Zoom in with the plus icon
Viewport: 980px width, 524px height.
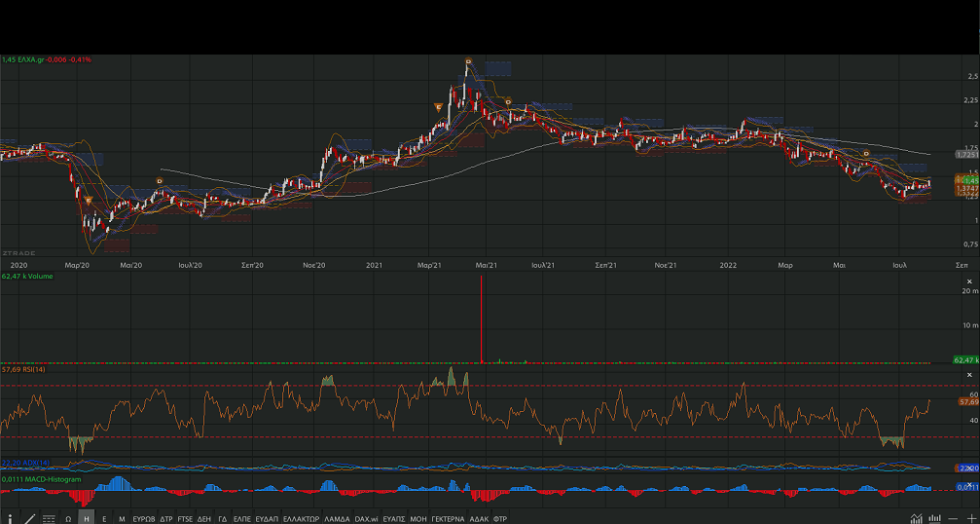point(971,518)
